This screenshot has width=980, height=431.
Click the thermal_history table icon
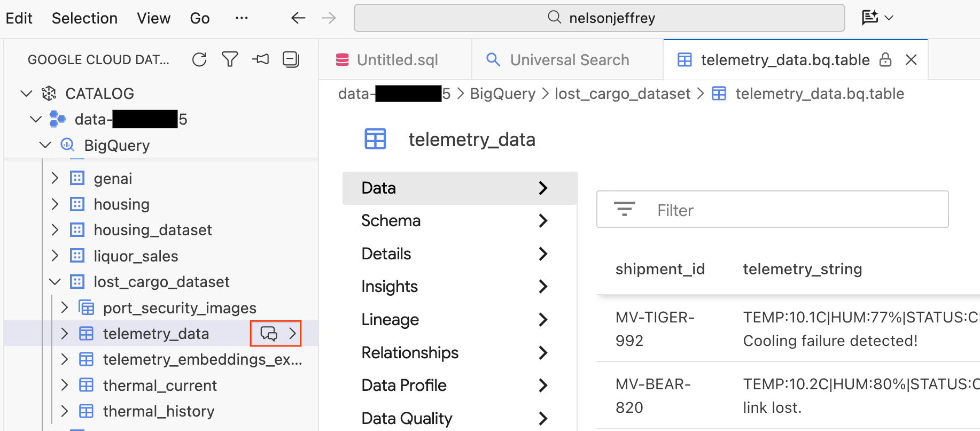[86, 411]
